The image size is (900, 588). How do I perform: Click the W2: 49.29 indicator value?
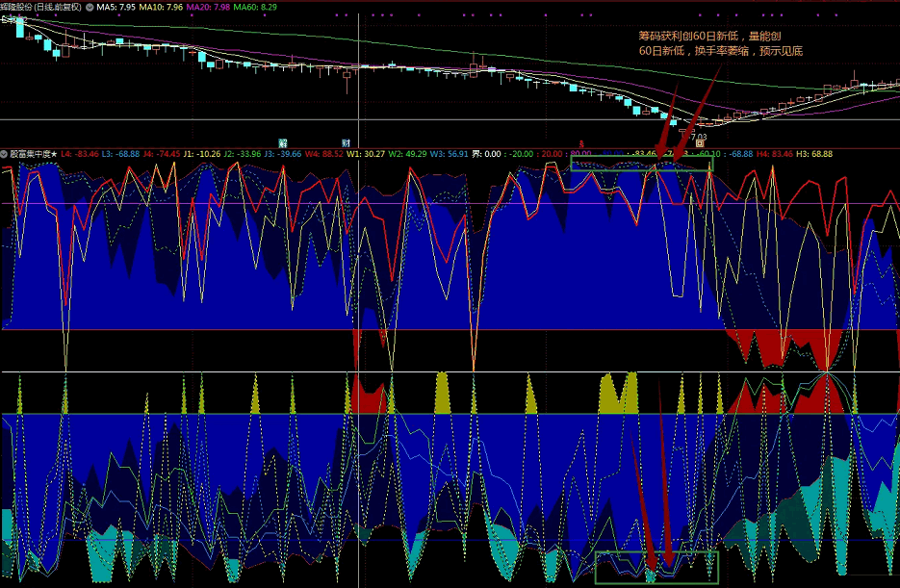point(407,154)
